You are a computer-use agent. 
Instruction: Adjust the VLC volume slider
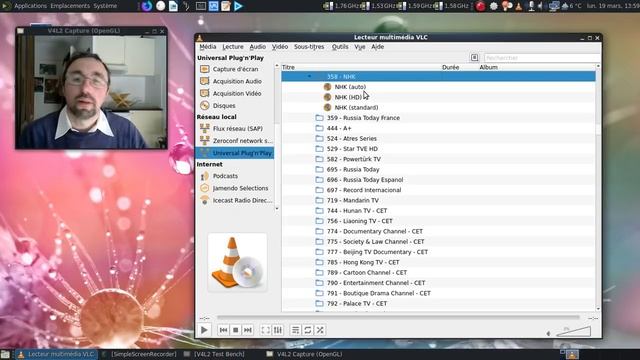point(573,331)
